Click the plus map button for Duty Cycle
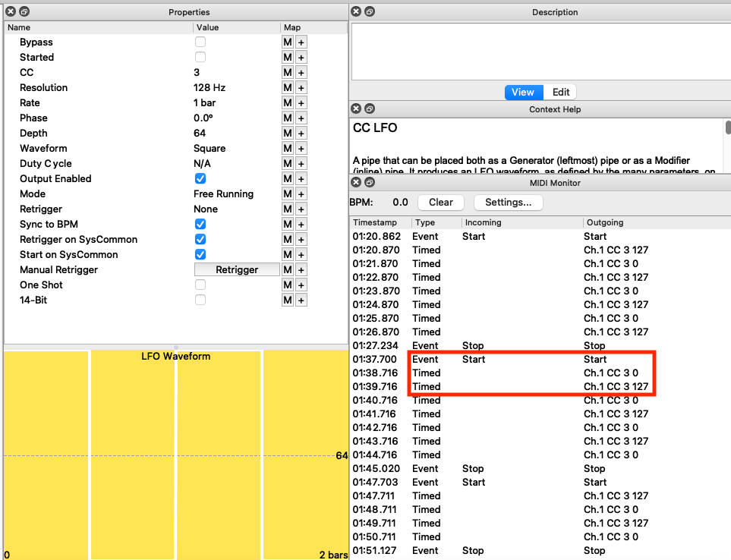 [x=301, y=164]
